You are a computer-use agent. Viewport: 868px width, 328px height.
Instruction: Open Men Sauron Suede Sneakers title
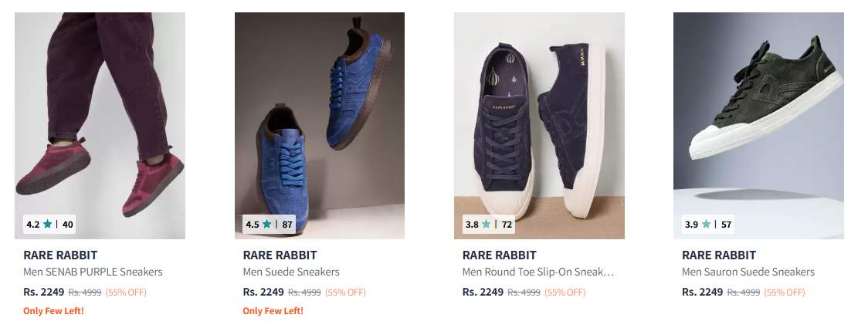tap(748, 272)
